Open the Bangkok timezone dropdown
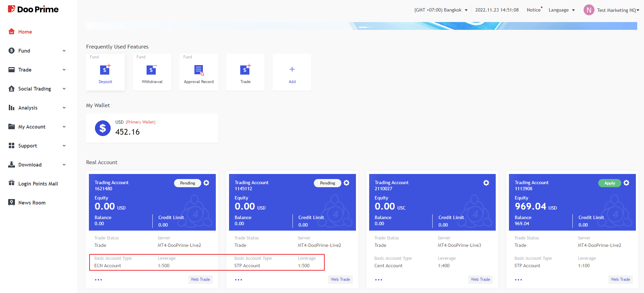The height and width of the screenshot is (293, 644). 441,10
